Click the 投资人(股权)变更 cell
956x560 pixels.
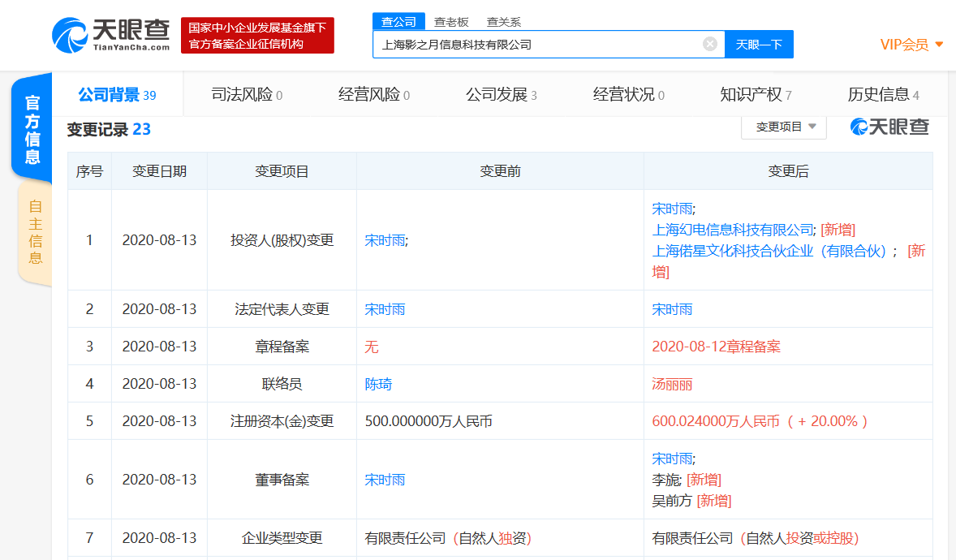(282, 240)
